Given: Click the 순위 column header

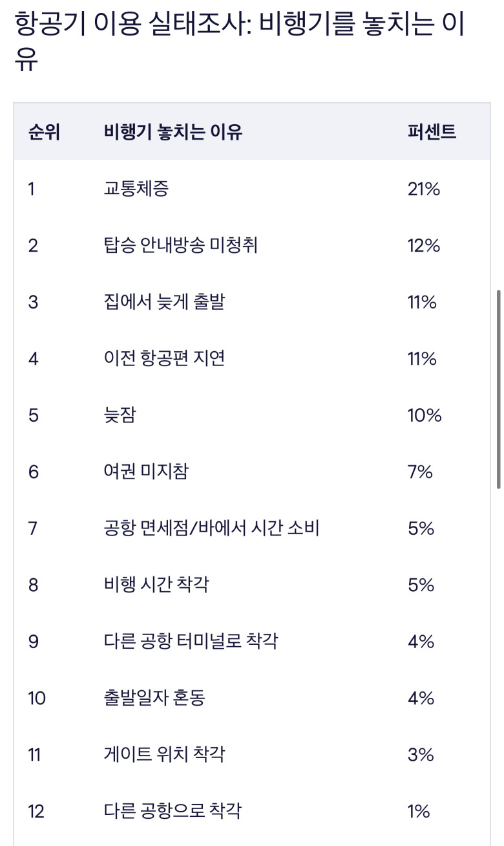Looking at the screenshot, I should (44, 132).
